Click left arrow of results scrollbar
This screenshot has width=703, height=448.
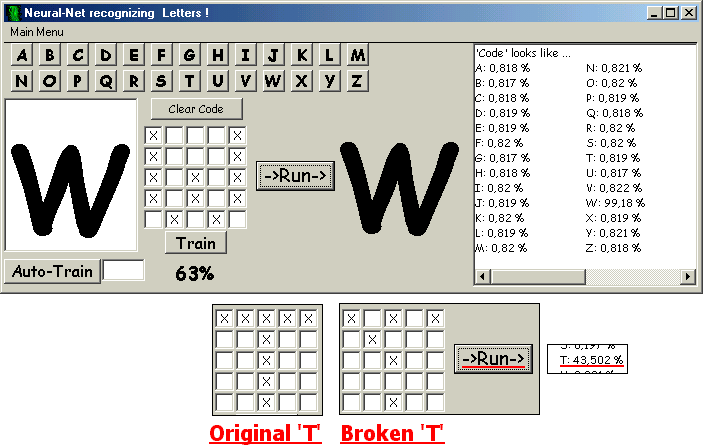(482, 277)
